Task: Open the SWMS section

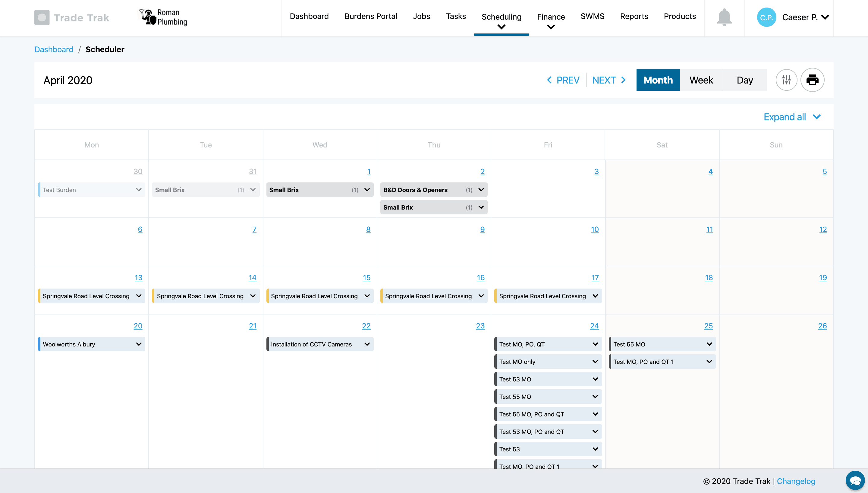Action: pyautogui.click(x=592, y=16)
